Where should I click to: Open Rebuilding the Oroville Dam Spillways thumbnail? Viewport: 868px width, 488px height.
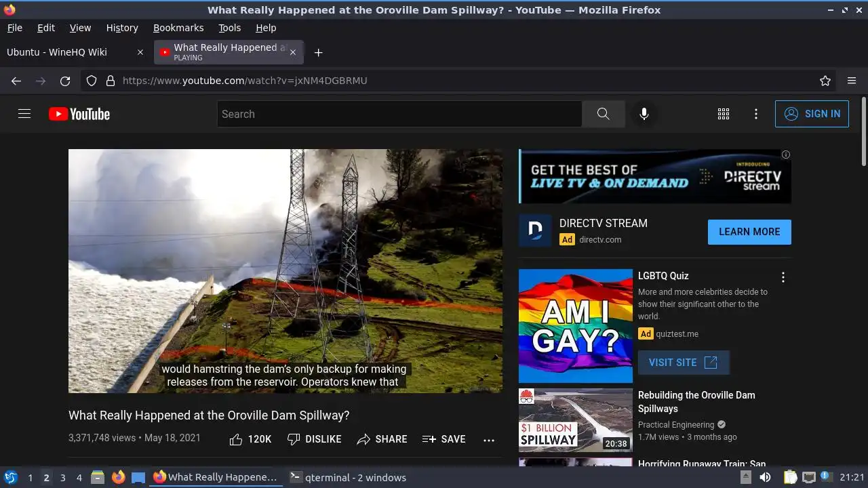(x=576, y=420)
